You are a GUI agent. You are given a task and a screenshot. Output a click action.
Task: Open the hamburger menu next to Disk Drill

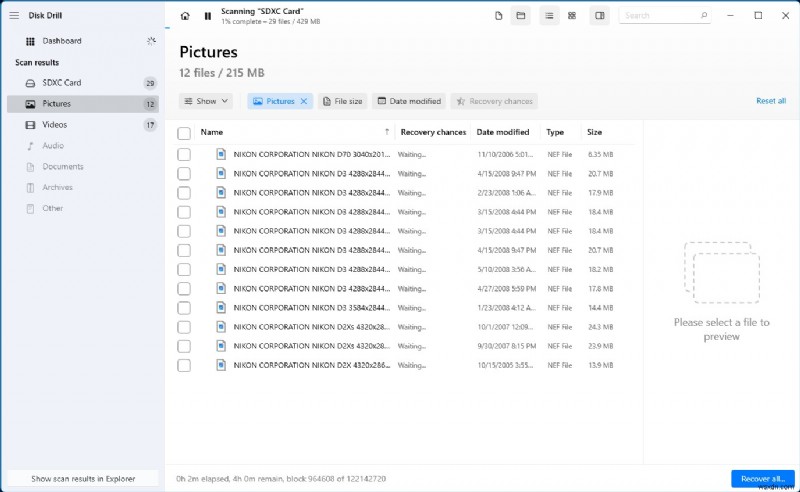tap(14, 15)
